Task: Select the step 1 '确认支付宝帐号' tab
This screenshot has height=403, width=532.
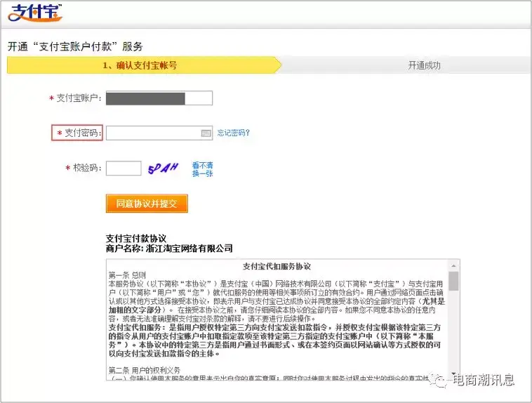Action: [140, 65]
